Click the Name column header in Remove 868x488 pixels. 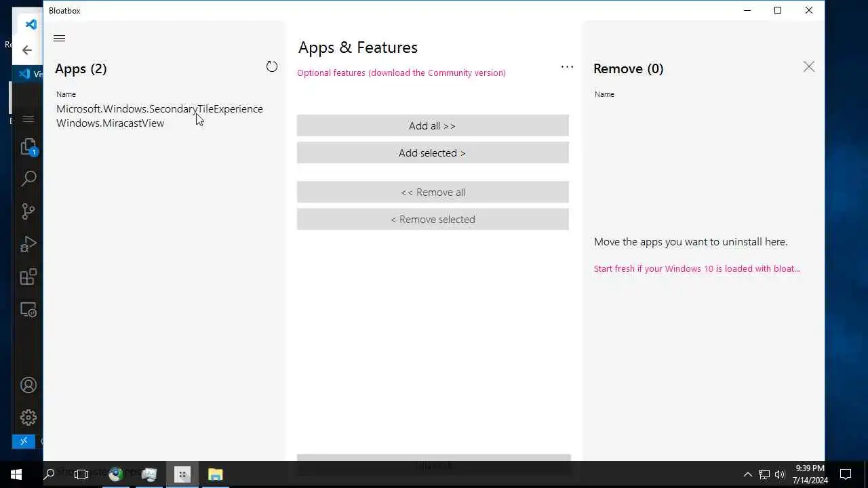(x=604, y=94)
